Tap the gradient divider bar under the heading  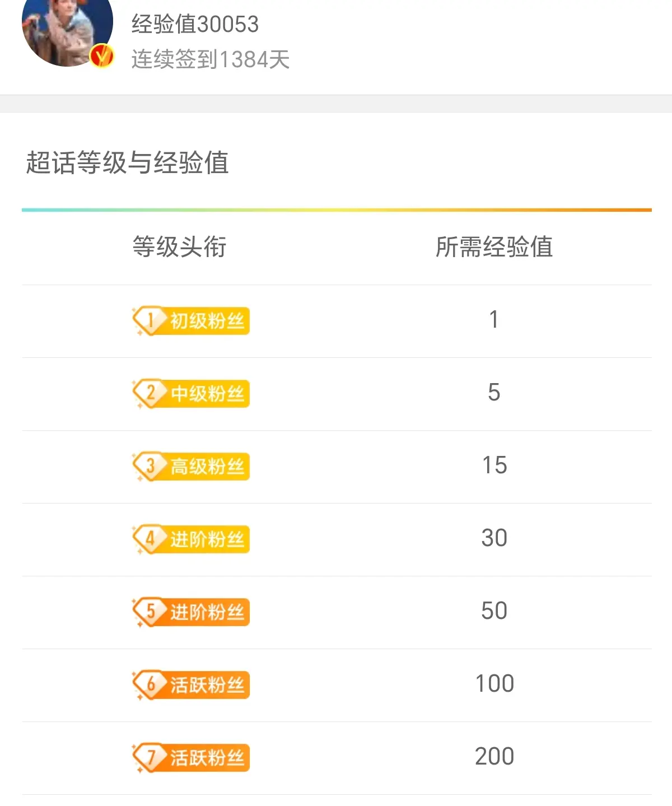(x=337, y=210)
